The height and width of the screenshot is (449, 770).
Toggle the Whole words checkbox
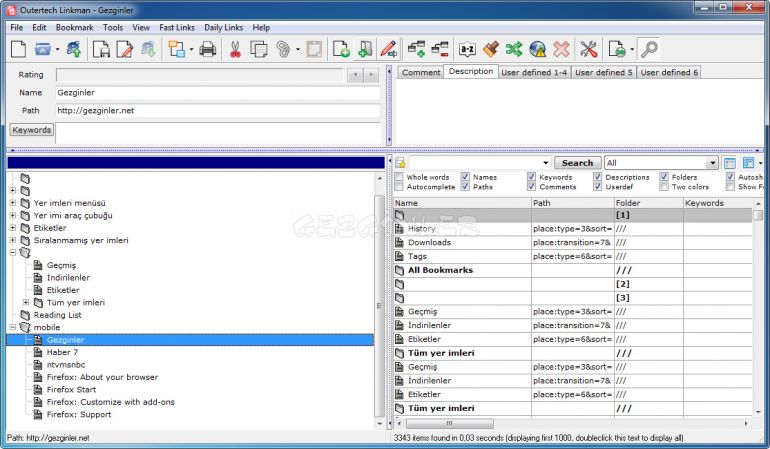click(x=399, y=177)
